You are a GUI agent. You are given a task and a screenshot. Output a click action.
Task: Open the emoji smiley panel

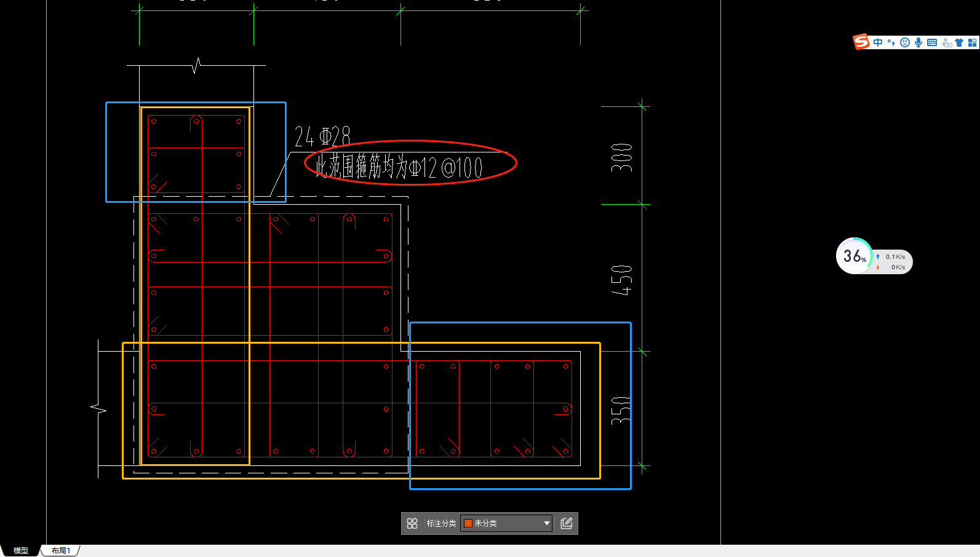(904, 42)
